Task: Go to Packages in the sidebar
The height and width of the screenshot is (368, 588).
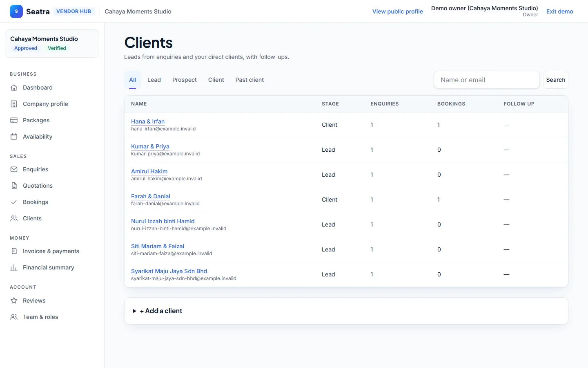Action: pyautogui.click(x=52, y=120)
